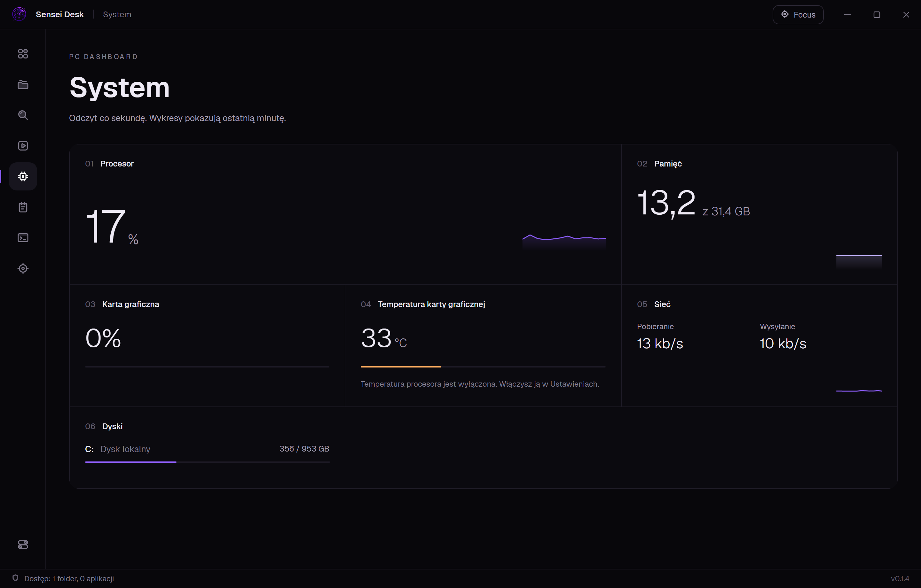Maximize the Sensei Desk window
921x588 pixels.
[877, 14]
